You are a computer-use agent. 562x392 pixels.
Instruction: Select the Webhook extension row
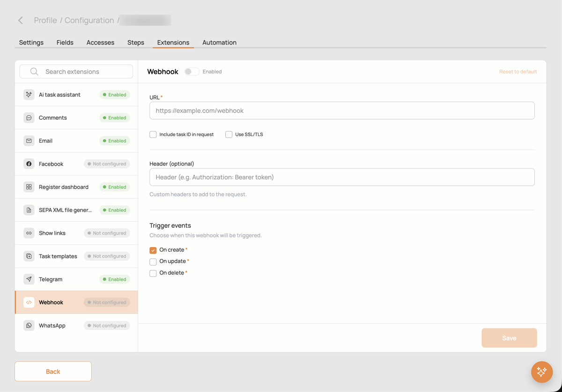tap(76, 302)
